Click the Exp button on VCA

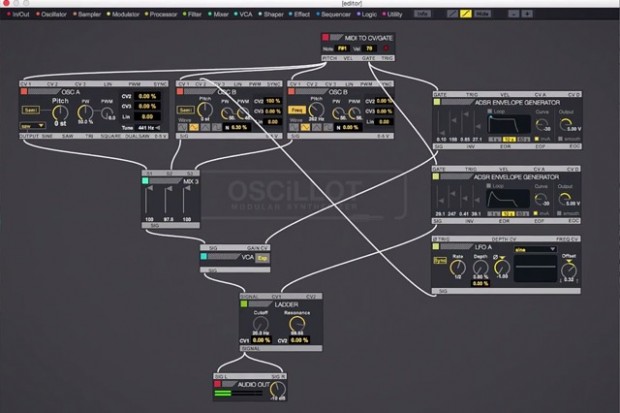coord(262,257)
